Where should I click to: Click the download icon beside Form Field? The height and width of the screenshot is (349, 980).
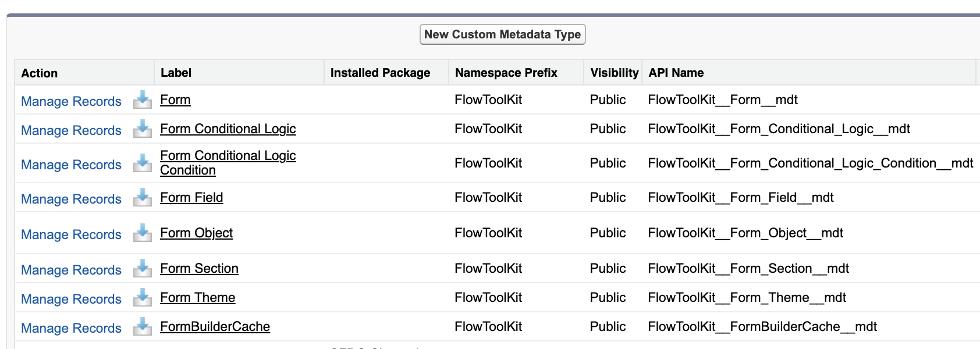[141, 198]
